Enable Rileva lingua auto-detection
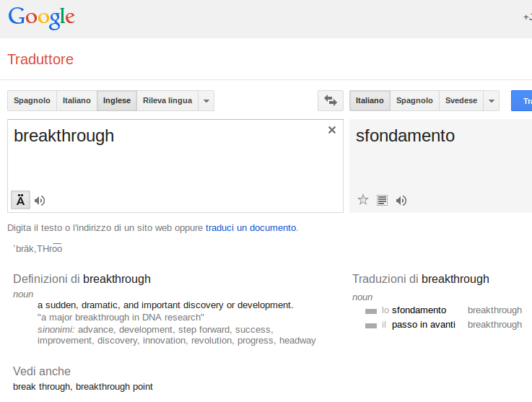This screenshot has height=402, width=532. point(167,101)
